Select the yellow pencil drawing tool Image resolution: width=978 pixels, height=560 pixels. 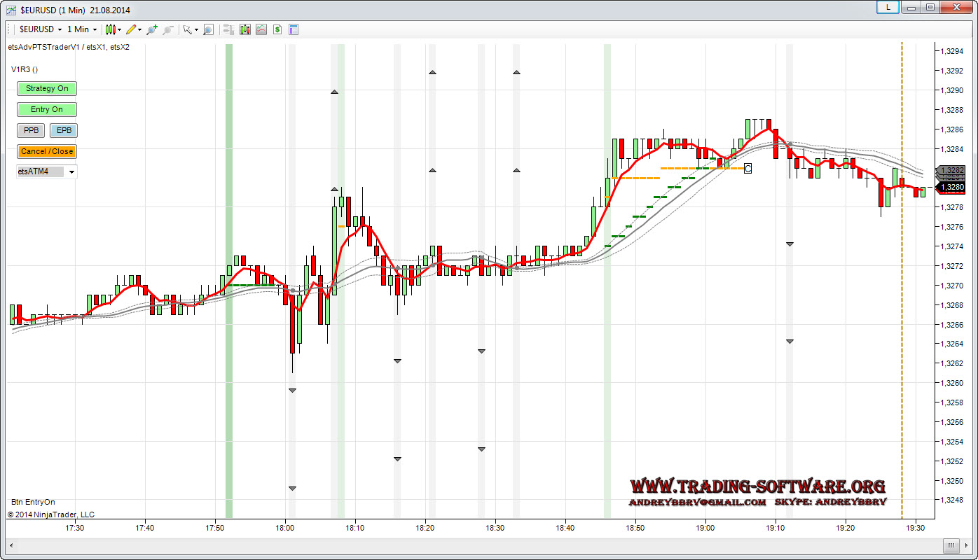pyautogui.click(x=131, y=29)
